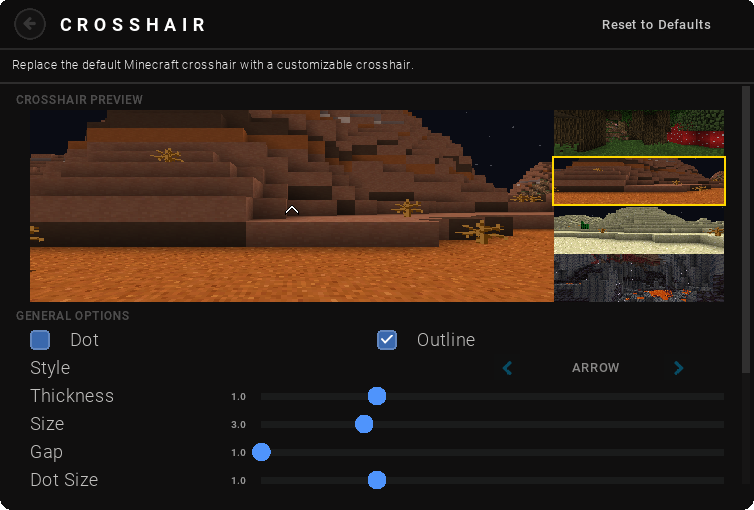Click the Size label
This screenshot has width=754, height=510.
[47, 424]
